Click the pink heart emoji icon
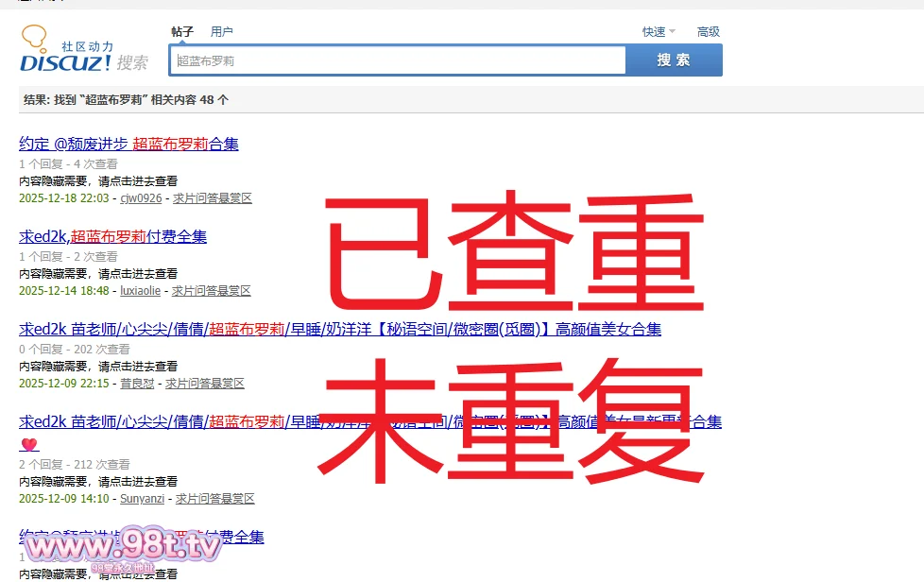The width and height of the screenshot is (924, 582). pos(29,444)
